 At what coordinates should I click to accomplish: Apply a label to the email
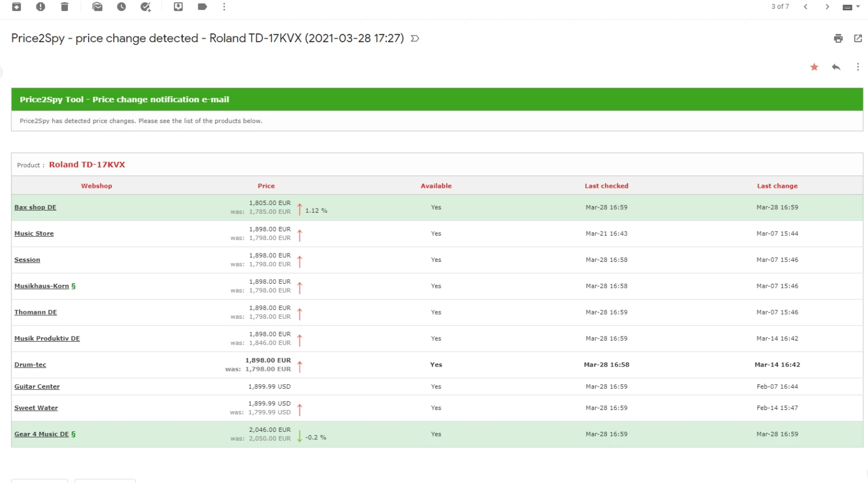(x=202, y=7)
